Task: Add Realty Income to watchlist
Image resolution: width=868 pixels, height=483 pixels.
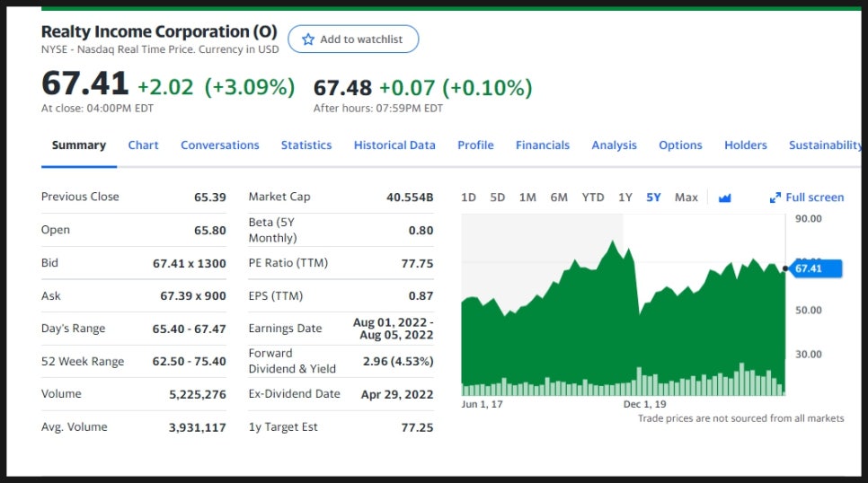Action: point(353,40)
